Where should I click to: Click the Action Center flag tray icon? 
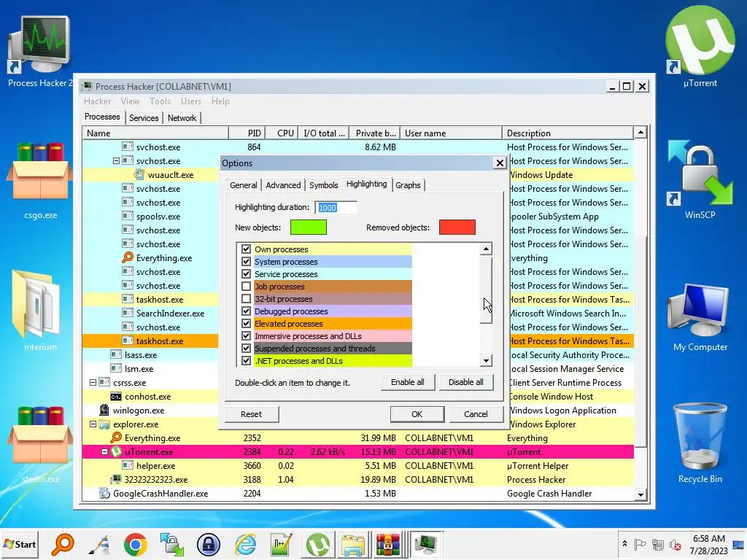(x=640, y=544)
